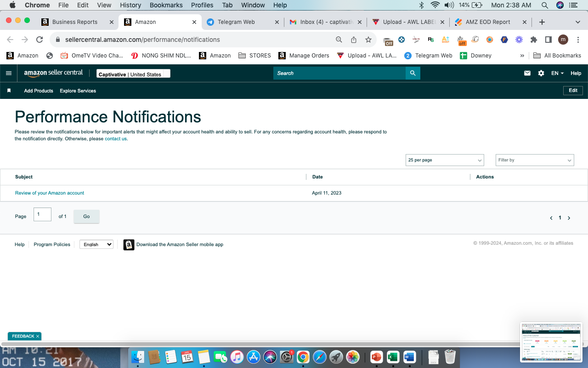Open the 'Filter by' dropdown
This screenshot has height=368, width=588.
pos(535,160)
